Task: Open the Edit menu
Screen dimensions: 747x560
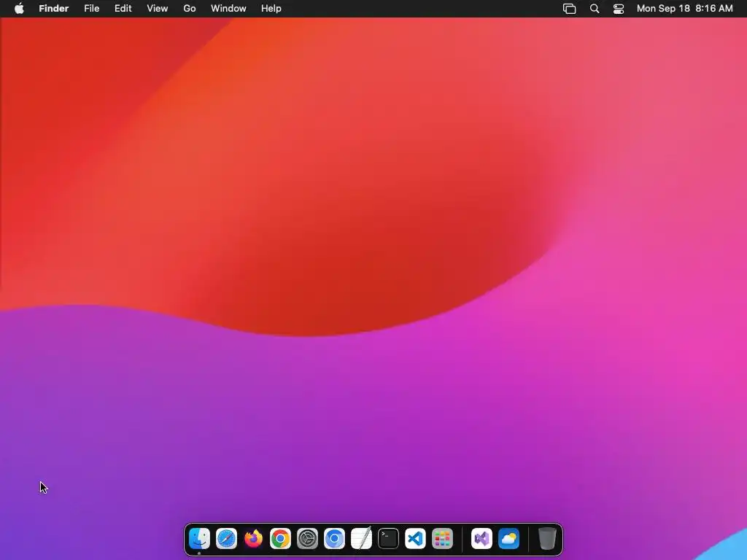Action: [x=123, y=9]
